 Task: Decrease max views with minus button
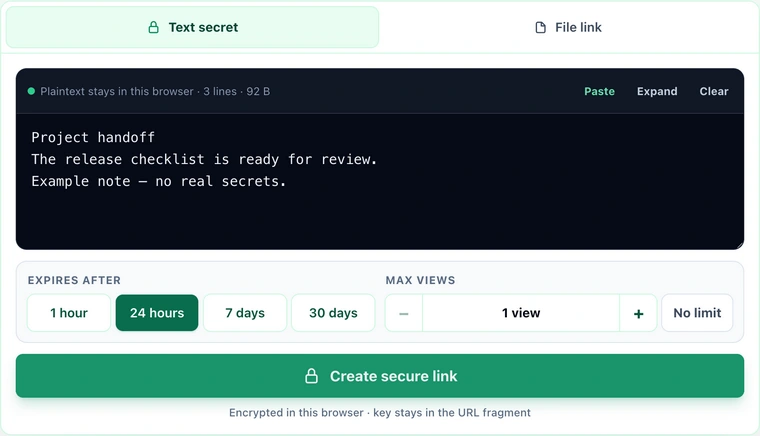coord(404,313)
